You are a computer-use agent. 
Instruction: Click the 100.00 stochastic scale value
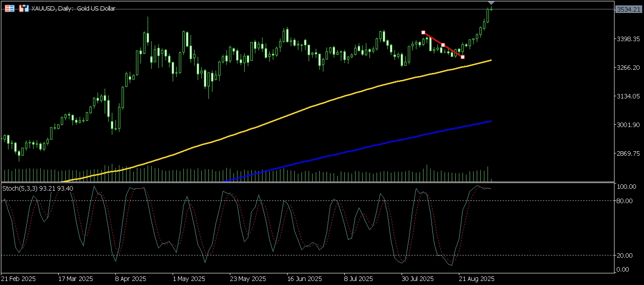[627, 187]
